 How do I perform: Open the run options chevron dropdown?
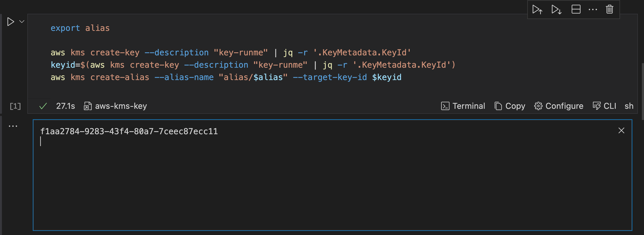point(22,22)
